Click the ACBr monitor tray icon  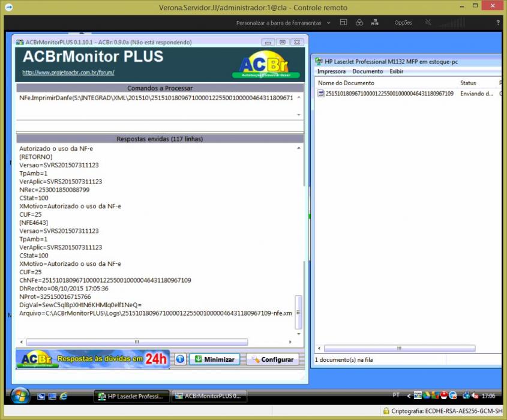(x=418, y=395)
